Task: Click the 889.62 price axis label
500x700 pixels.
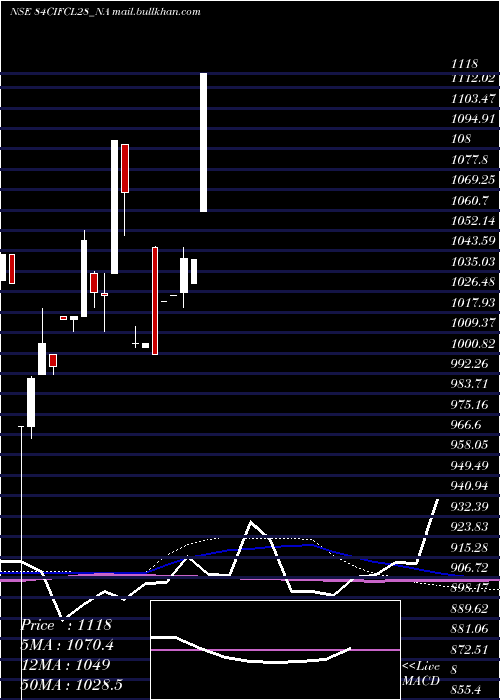Action: 469,609
